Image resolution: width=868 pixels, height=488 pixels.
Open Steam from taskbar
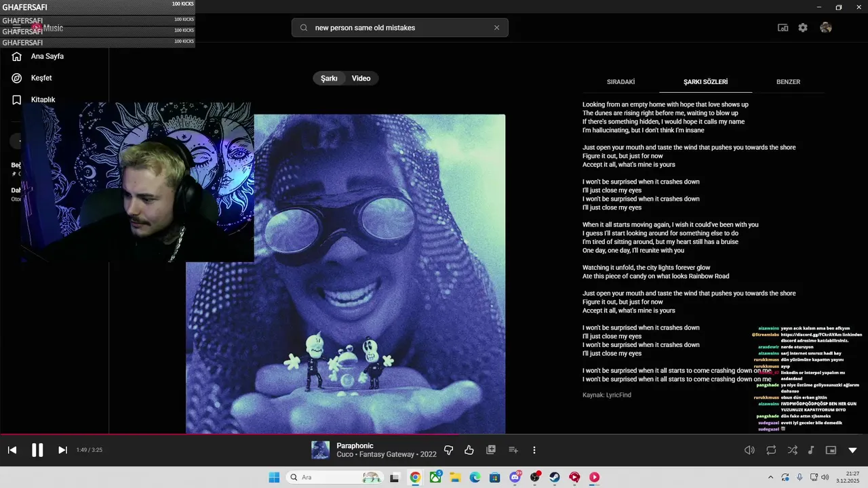tap(555, 477)
